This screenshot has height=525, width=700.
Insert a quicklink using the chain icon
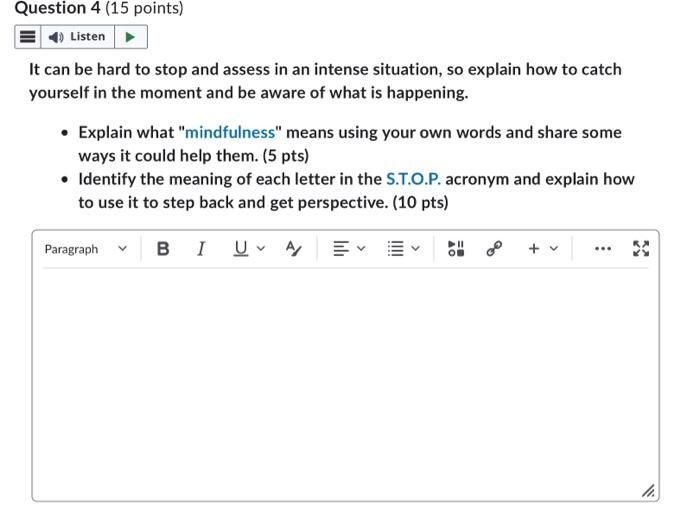click(x=494, y=249)
